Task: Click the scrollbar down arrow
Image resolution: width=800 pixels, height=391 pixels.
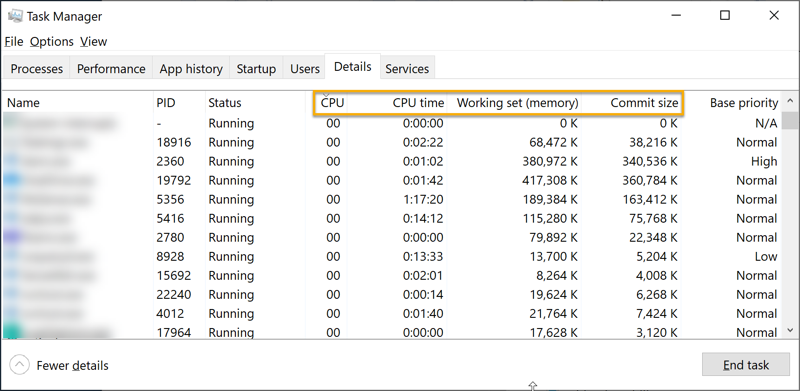Action: [x=790, y=331]
